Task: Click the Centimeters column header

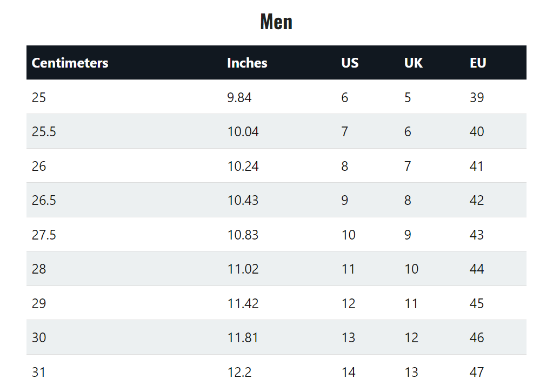Action: coord(70,63)
